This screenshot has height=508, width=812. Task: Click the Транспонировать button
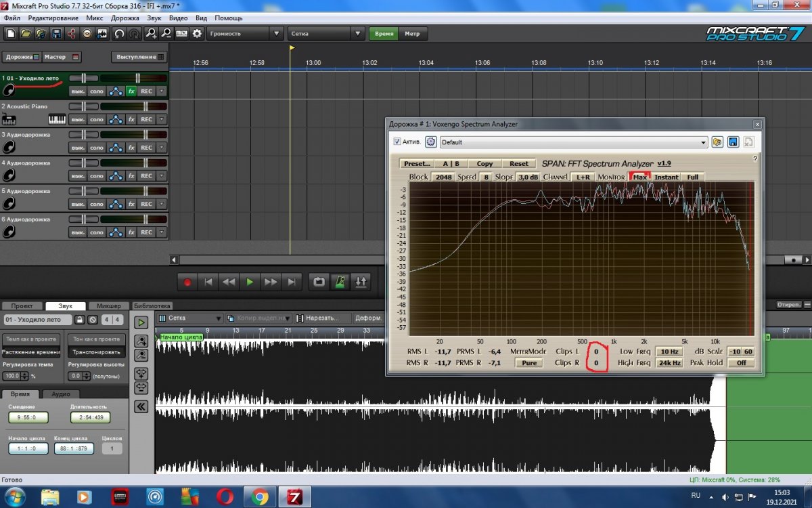96,352
